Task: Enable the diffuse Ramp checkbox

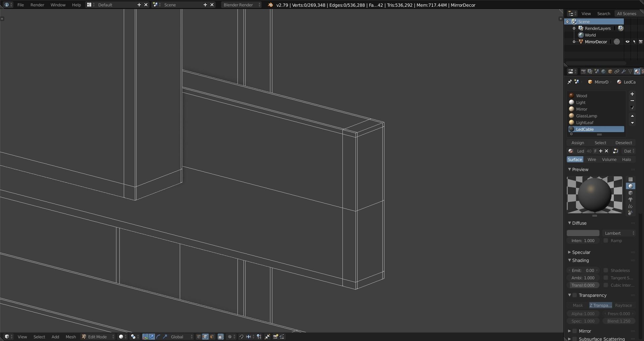Action: coord(606,240)
